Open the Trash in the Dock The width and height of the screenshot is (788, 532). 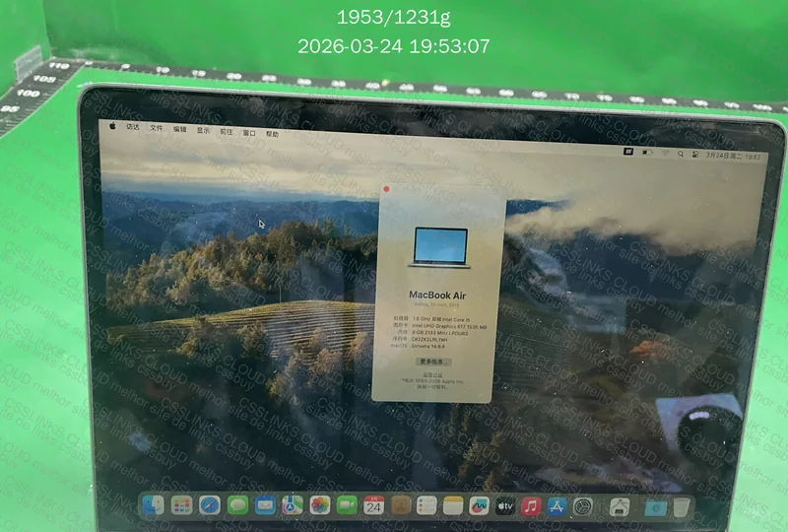[x=682, y=507]
